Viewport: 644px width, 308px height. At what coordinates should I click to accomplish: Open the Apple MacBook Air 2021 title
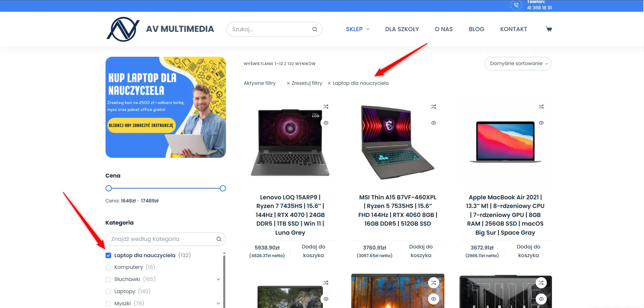[505, 215]
